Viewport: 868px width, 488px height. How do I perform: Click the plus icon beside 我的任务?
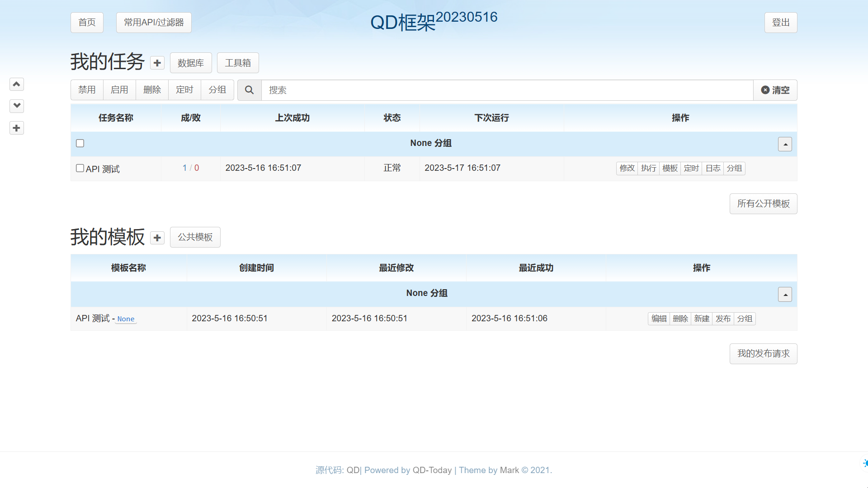pos(157,63)
